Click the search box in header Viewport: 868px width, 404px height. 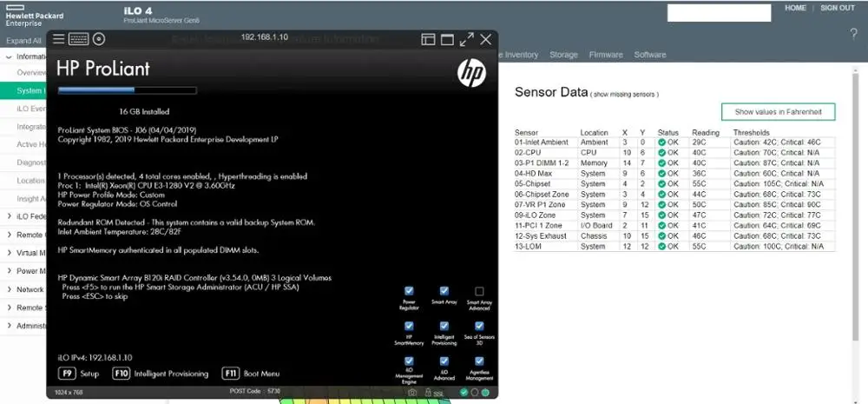click(719, 13)
